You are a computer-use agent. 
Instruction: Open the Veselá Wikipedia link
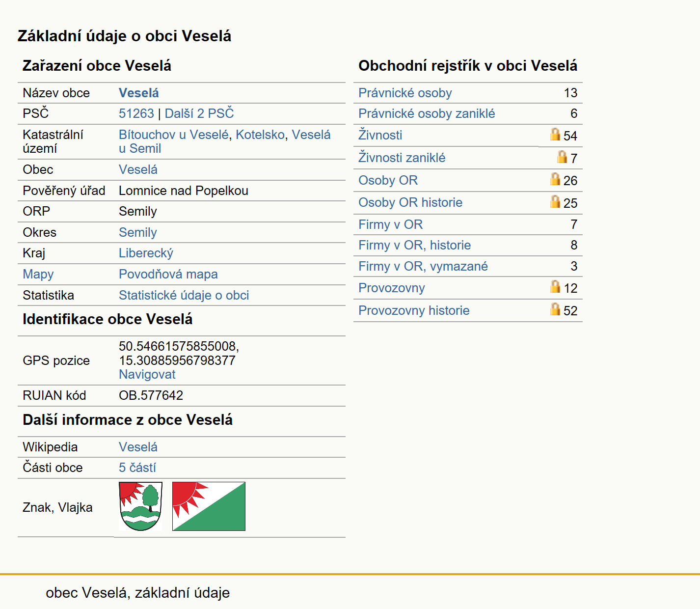[x=138, y=447]
